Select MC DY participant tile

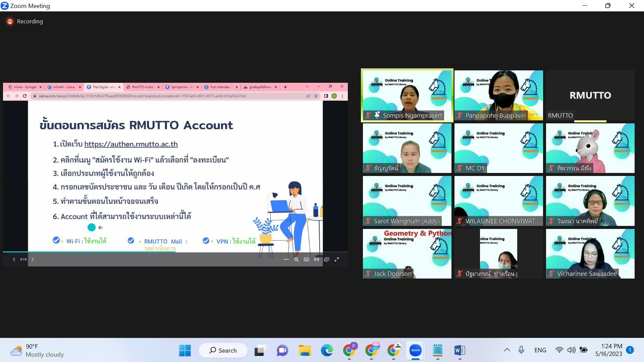tap(499, 148)
